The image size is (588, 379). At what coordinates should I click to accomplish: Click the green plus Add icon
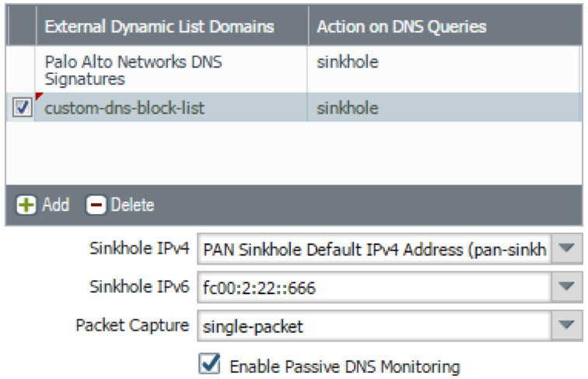(x=27, y=205)
